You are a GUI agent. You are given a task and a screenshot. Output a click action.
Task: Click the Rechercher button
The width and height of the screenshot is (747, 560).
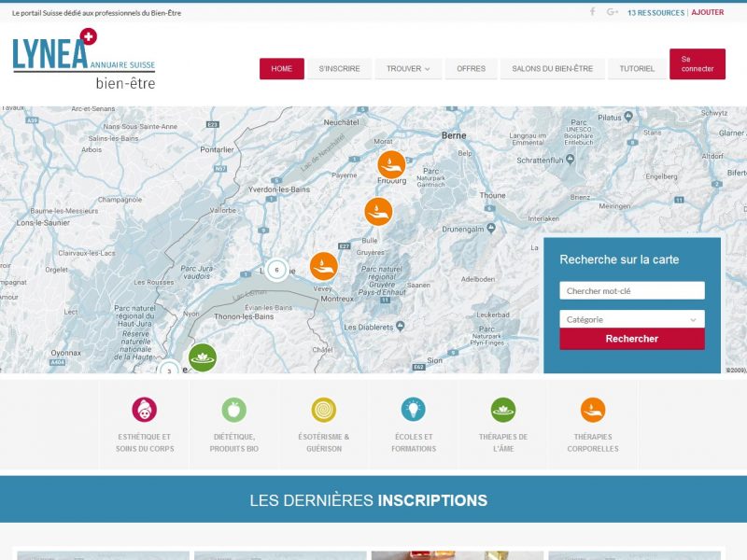(632, 339)
